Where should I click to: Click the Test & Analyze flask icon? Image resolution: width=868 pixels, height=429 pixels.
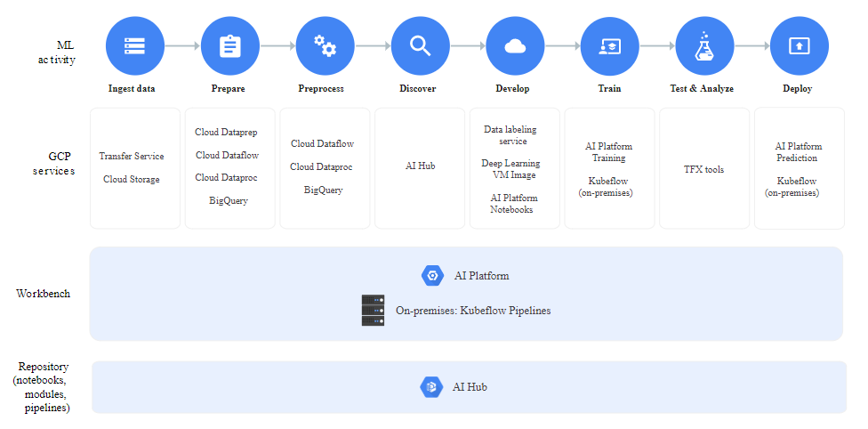(703, 45)
